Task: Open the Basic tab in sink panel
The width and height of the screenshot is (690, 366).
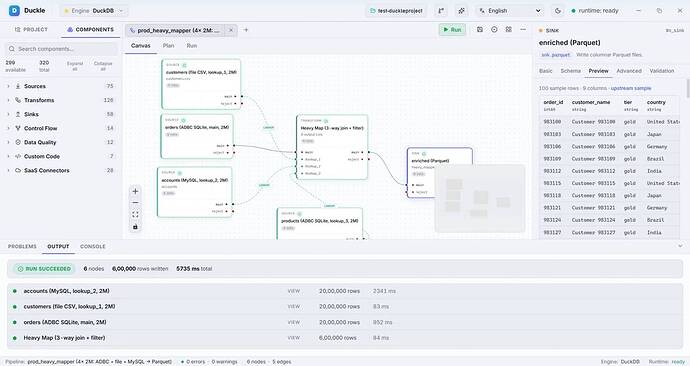Action: 546,71
